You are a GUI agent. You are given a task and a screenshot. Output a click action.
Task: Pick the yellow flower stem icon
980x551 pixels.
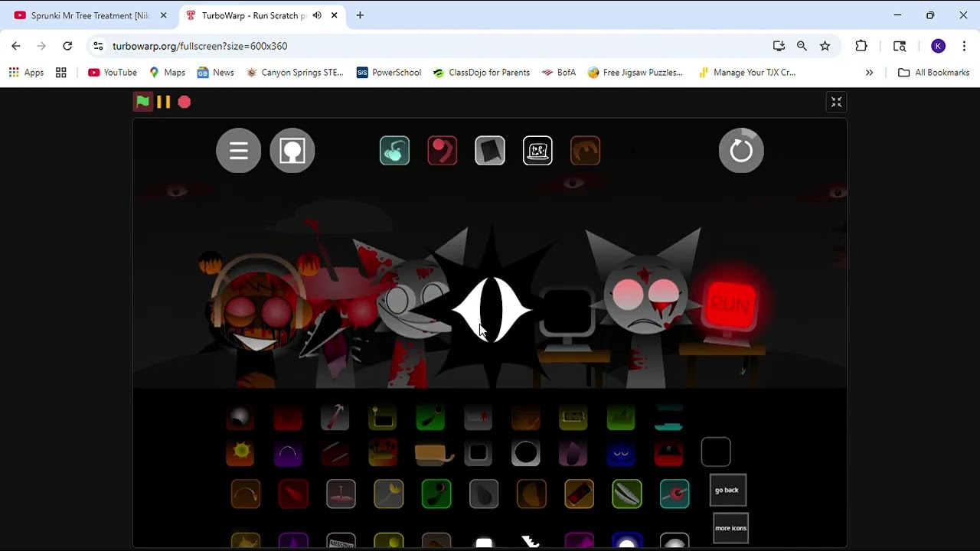coord(389,494)
